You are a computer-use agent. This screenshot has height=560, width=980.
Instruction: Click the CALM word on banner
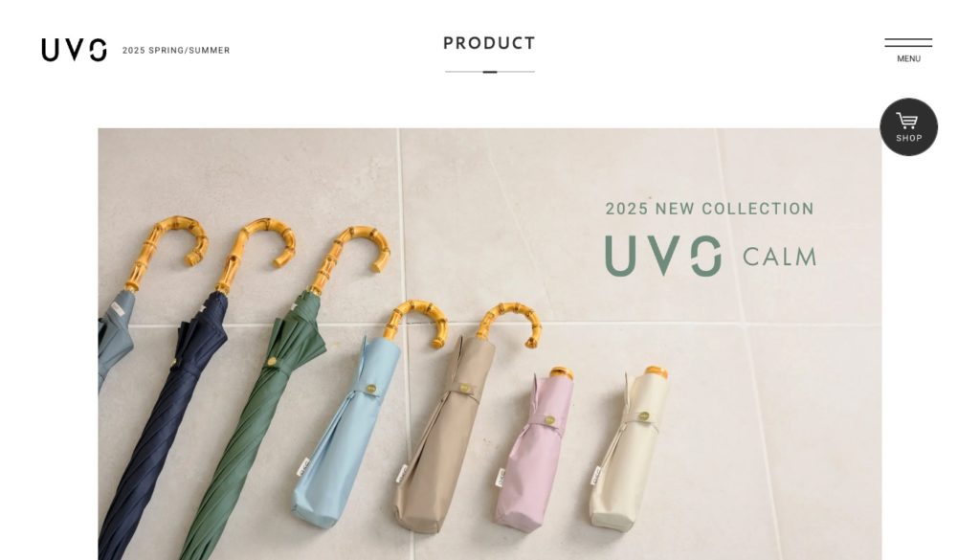pos(779,257)
